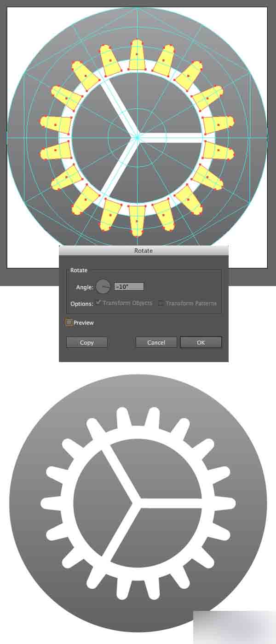Click the Rotate dialog title bar
This screenshot has width=276, height=644.
(x=144, y=251)
